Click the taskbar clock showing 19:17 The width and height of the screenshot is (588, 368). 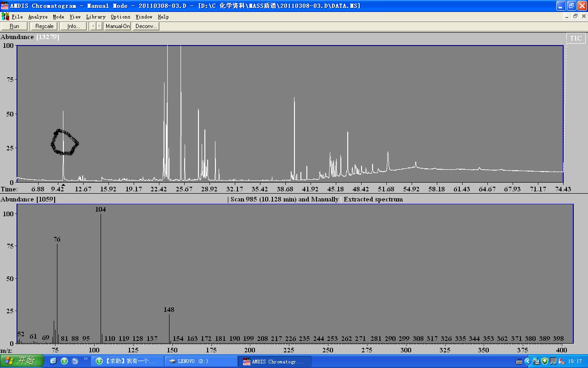point(575,361)
